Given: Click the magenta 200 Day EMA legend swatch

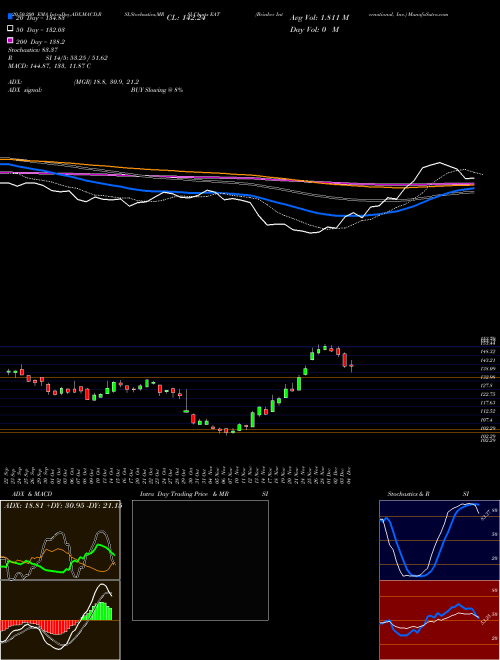Looking at the screenshot, I should 10,40.
